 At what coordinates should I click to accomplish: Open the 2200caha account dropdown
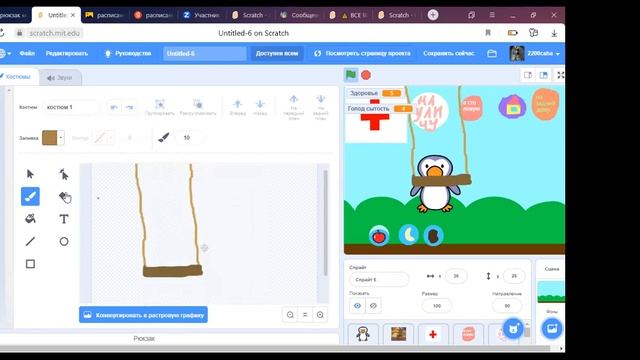(x=536, y=53)
